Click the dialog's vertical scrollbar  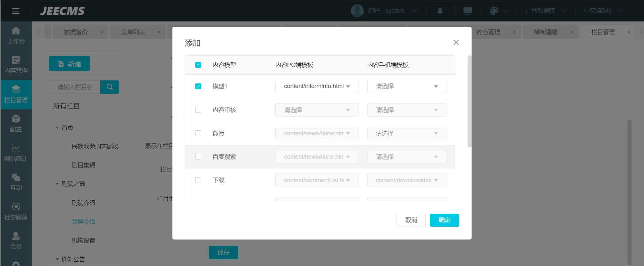point(469,101)
